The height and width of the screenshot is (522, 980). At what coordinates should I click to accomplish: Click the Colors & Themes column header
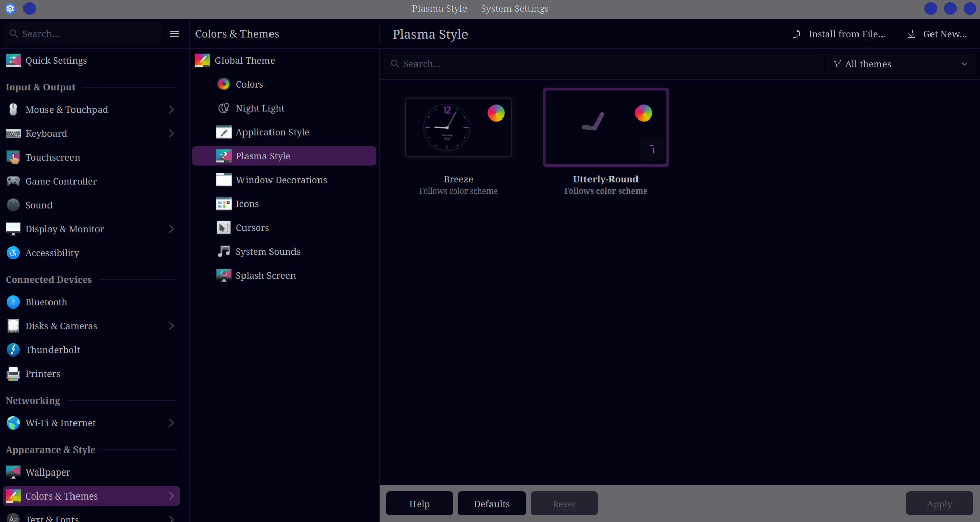237,34
